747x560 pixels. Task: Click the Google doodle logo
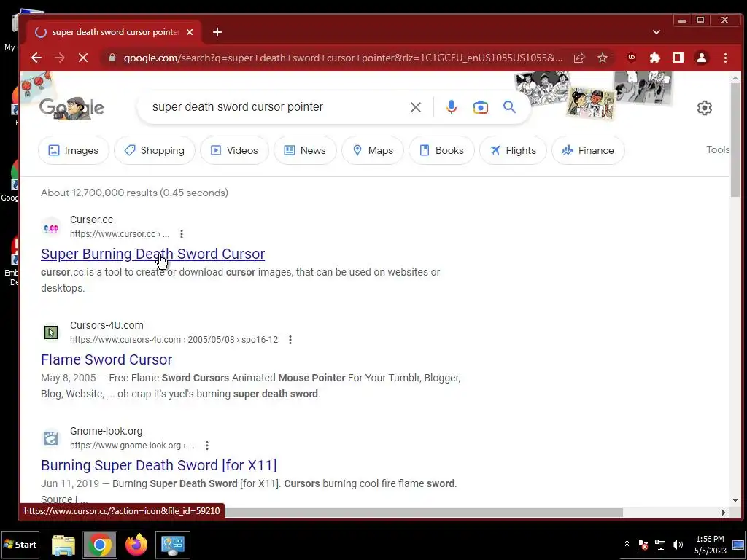pyautogui.click(x=71, y=108)
